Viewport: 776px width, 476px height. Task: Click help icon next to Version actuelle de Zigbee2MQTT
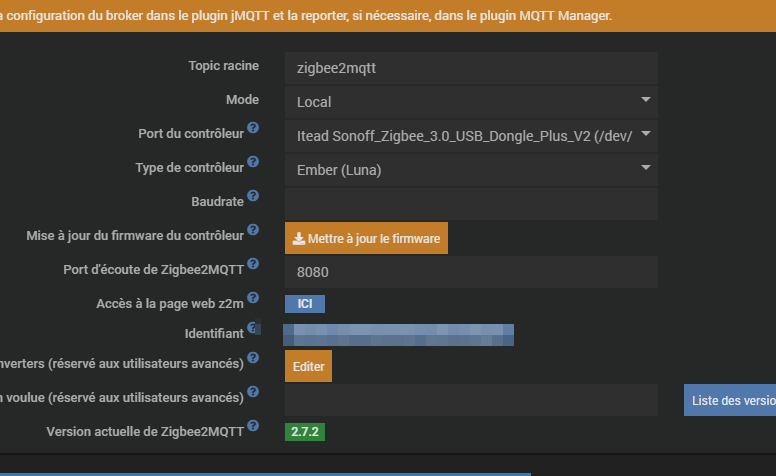click(x=253, y=427)
